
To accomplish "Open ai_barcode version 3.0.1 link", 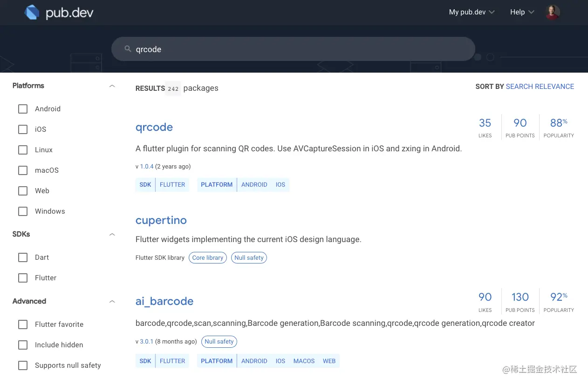I will [x=147, y=341].
